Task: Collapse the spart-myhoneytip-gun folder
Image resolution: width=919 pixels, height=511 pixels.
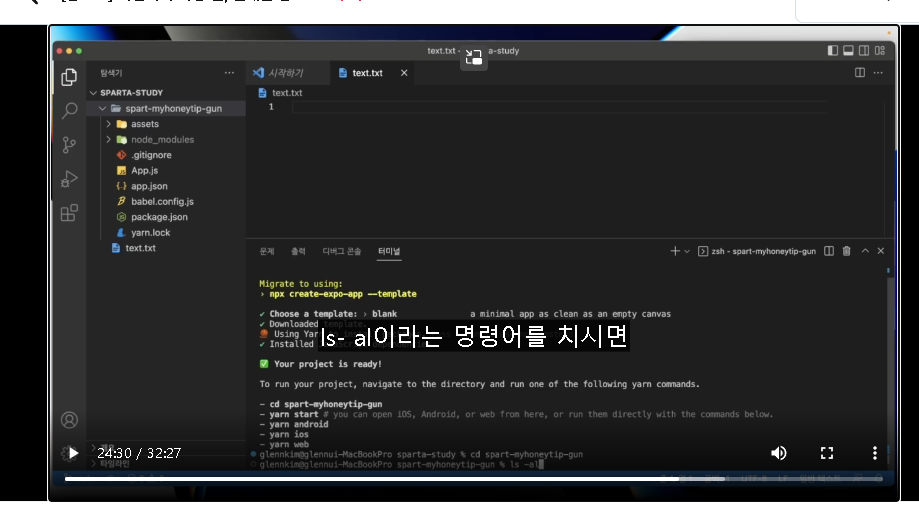Action: (167, 108)
